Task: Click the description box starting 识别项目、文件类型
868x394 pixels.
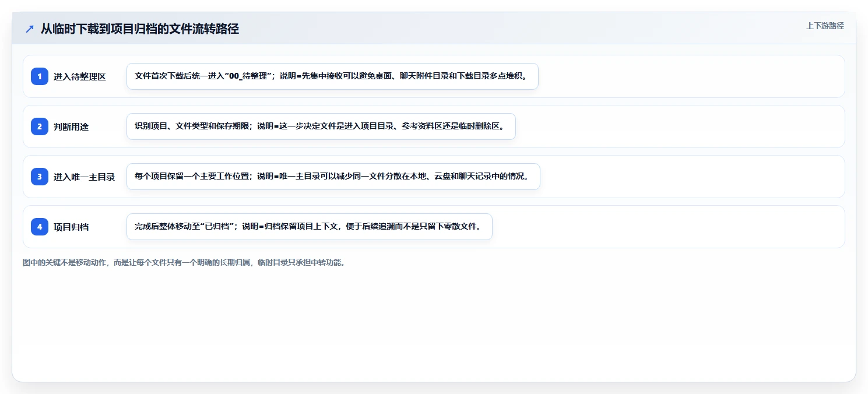Action: [x=321, y=126]
